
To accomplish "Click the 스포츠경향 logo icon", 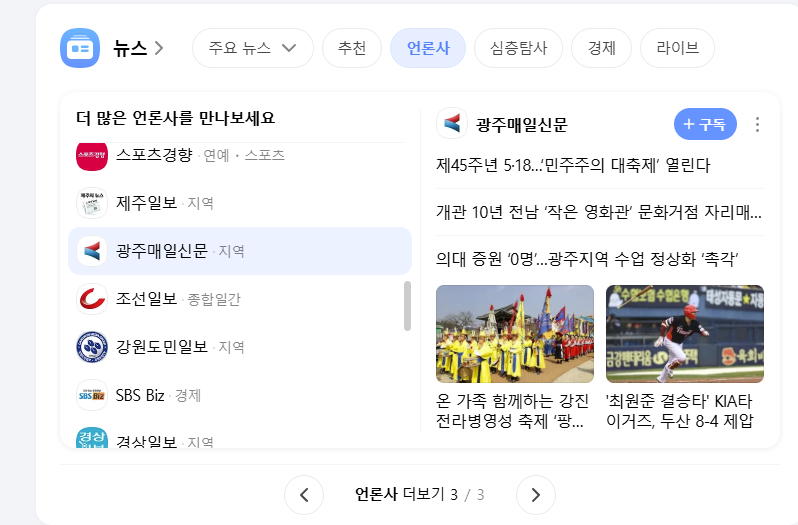I will [92, 155].
